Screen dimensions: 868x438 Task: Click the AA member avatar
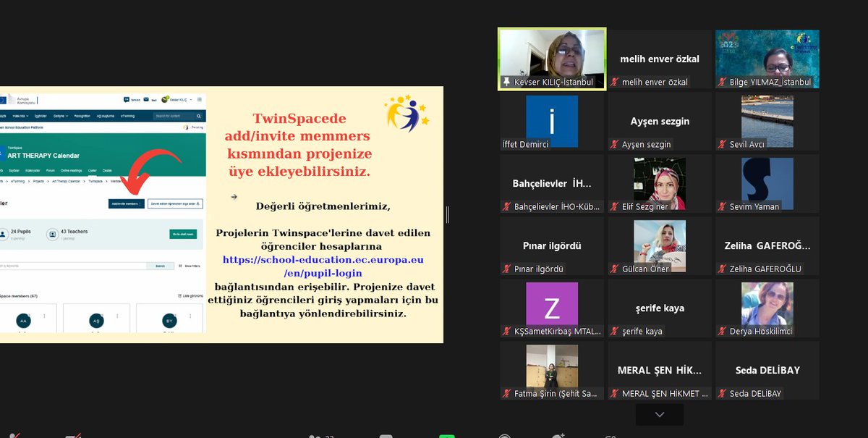pyautogui.click(x=23, y=321)
